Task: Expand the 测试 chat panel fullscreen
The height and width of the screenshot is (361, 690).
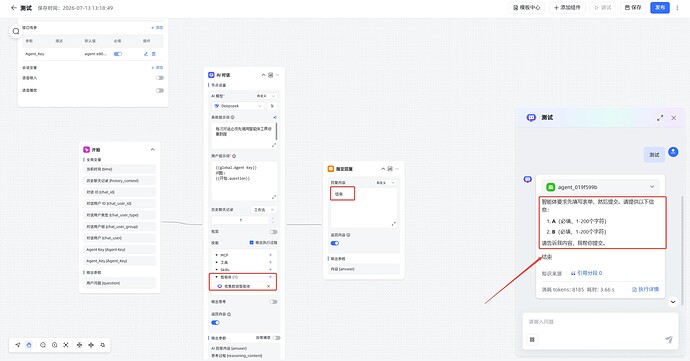Action: tap(660, 118)
